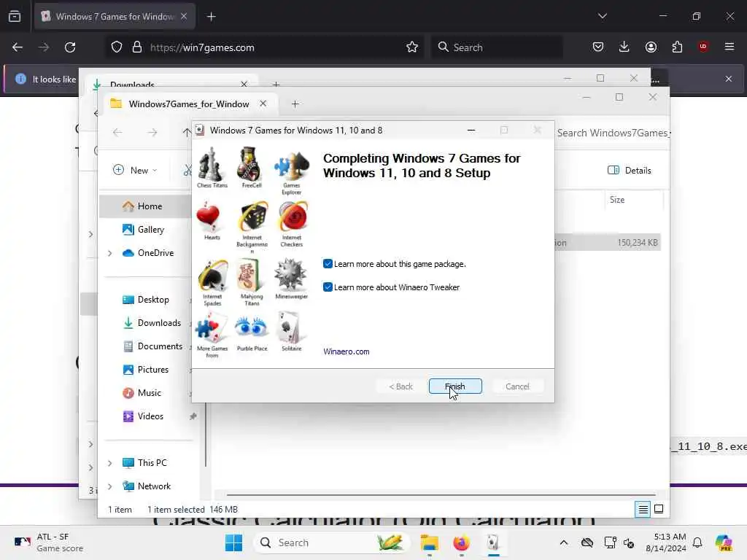Click the New button in File Explorer
Screen dimensions: 747x560
(135, 170)
